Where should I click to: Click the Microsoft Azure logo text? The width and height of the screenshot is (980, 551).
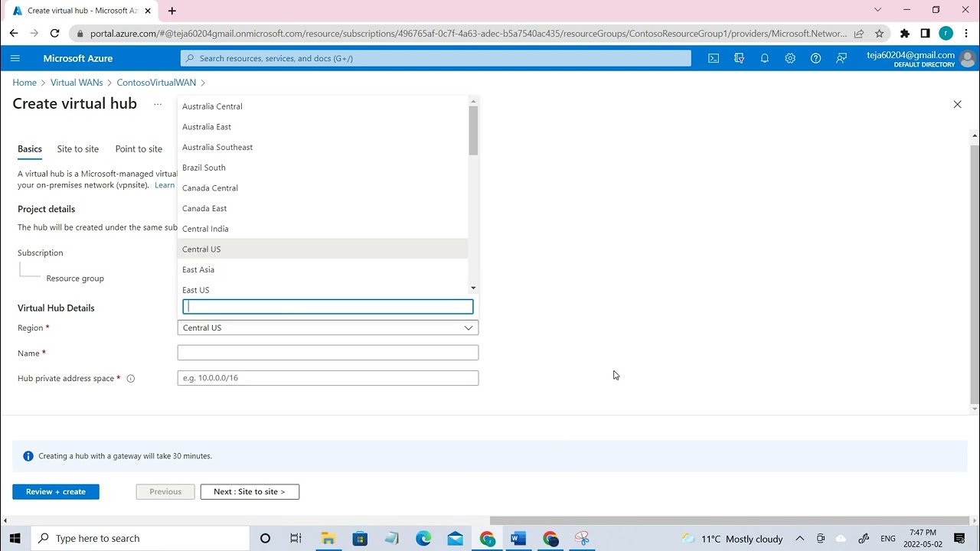pyautogui.click(x=78, y=58)
